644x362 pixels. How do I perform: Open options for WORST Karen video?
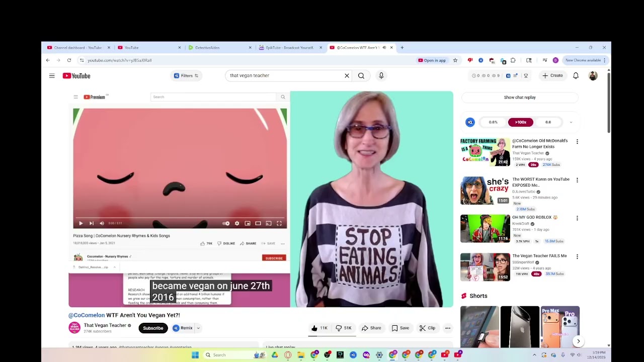[577, 180]
